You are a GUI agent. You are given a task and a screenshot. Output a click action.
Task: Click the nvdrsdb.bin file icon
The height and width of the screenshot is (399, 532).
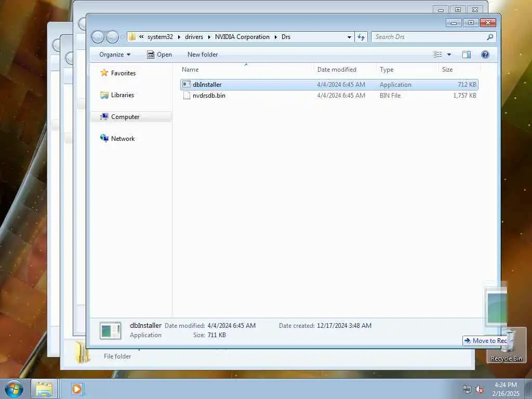point(187,96)
